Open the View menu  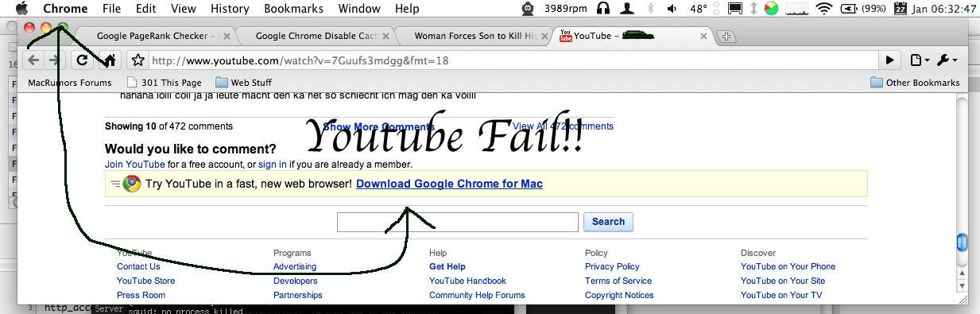coord(183,9)
